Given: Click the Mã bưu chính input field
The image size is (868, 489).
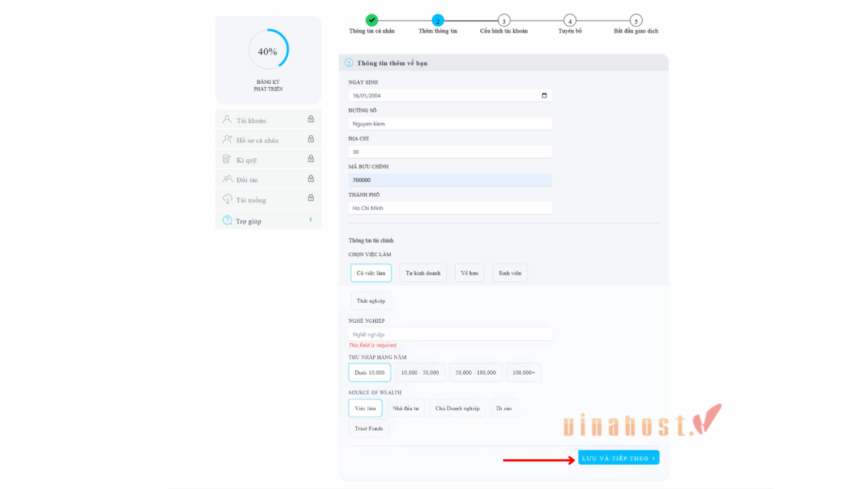Looking at the screenshot, I should coord(449,180).
